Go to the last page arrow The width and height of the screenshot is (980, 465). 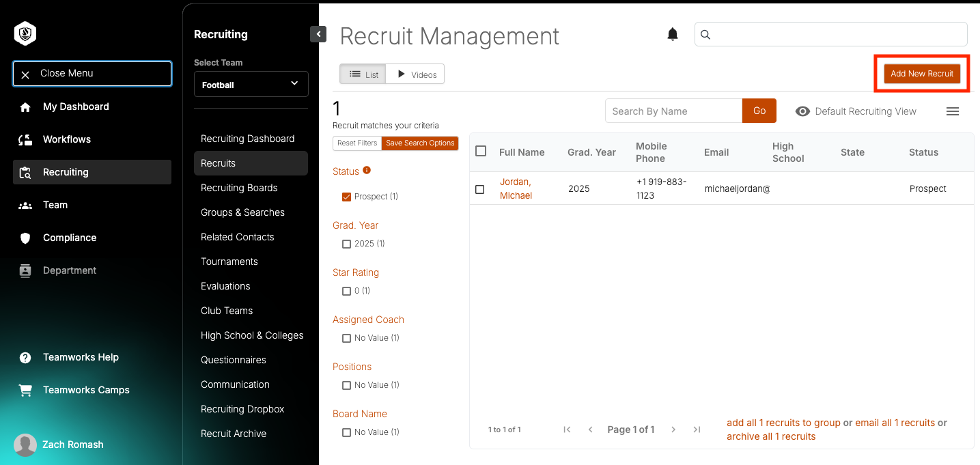697,429
